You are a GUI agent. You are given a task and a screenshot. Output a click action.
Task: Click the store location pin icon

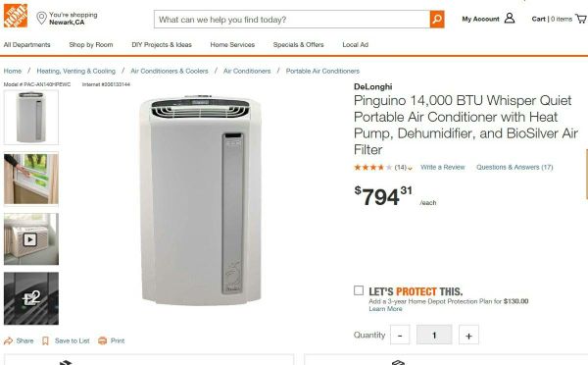(41, 18)
